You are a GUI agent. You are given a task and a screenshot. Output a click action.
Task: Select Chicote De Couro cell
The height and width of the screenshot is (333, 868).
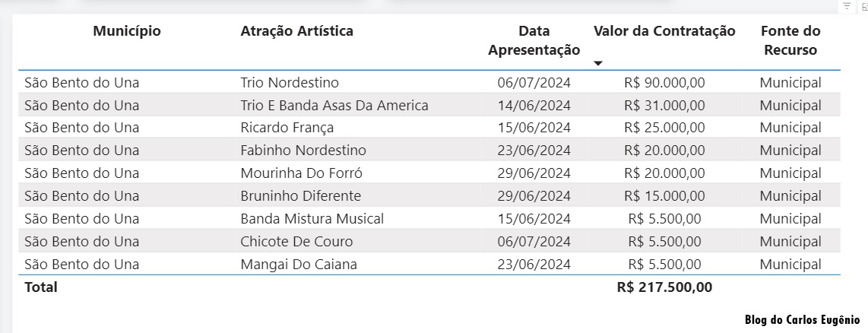click(296, 242)
